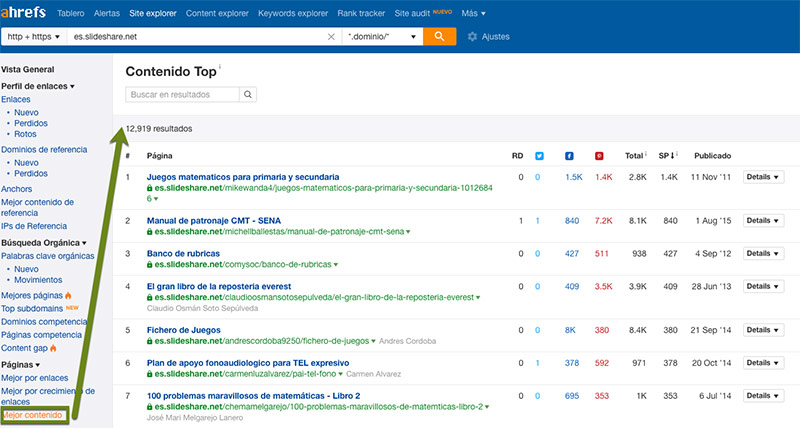The height and width of the screenshot is (428, 800).
Task: Click lock icon of Juegos matematicos URL
Action: (x=150, y=188)
